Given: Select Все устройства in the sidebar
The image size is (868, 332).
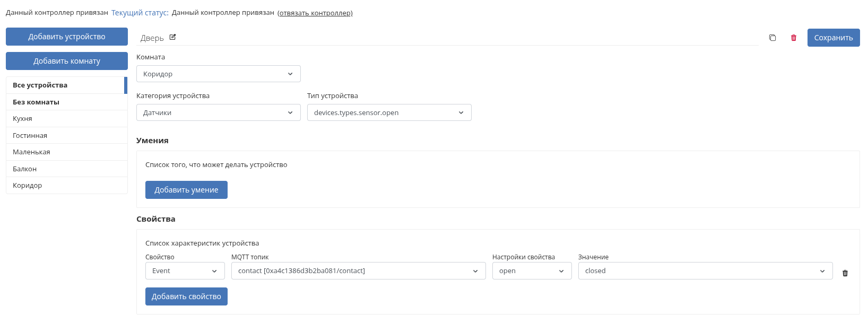Looking at the screenshot, I should 66,85.
